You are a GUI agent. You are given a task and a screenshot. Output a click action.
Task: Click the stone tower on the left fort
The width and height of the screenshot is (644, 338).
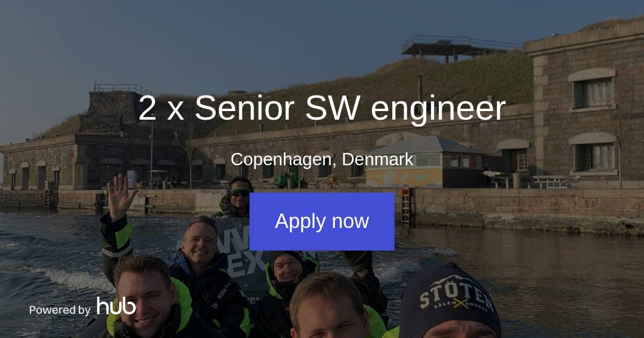pos(113,109)
